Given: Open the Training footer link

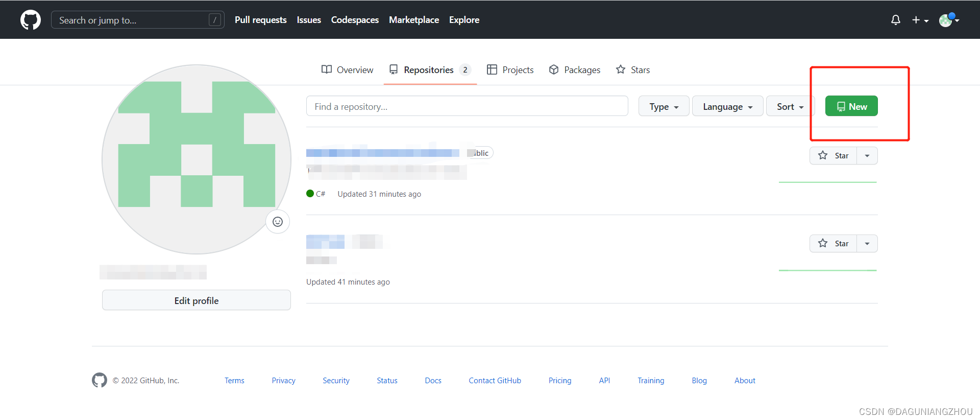Looking at the screenshot, I should (651, 381).
